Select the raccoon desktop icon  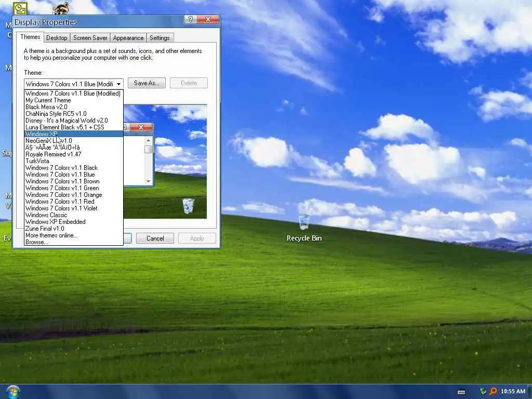click(61, 8)
